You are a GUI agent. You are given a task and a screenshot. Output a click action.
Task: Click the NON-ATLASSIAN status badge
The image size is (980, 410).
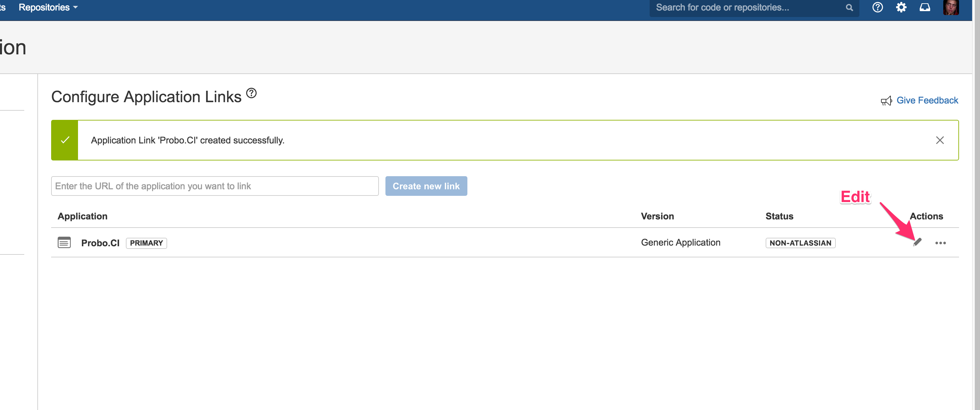coord(800,243)
